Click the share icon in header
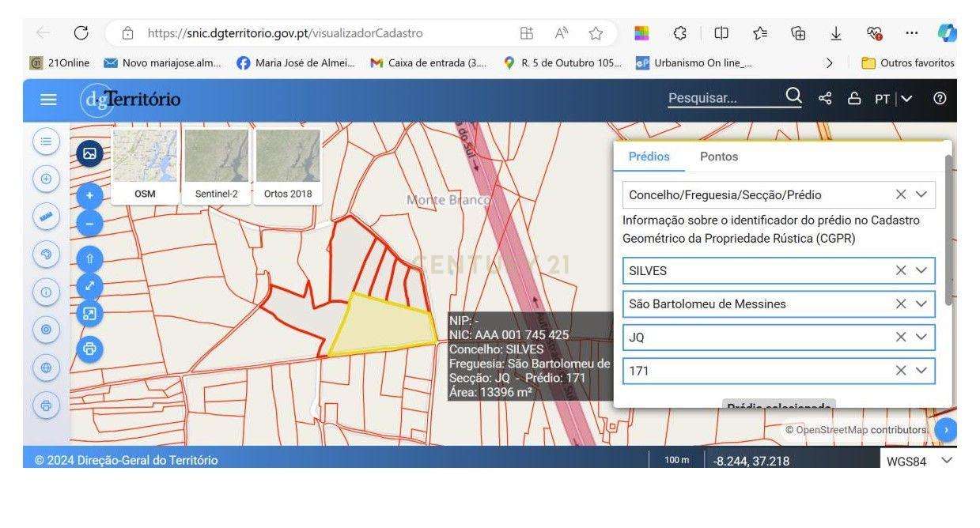Screen dimensions: 980x528 click(825, 99)
